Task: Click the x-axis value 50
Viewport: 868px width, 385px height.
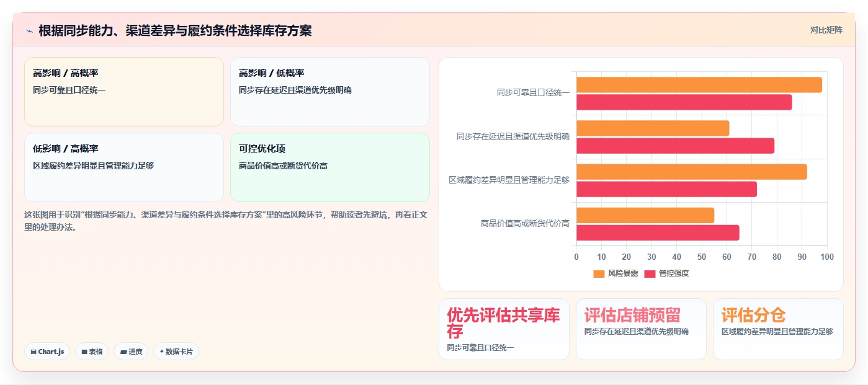Action: pyautogui.click(x=702, y=257)
